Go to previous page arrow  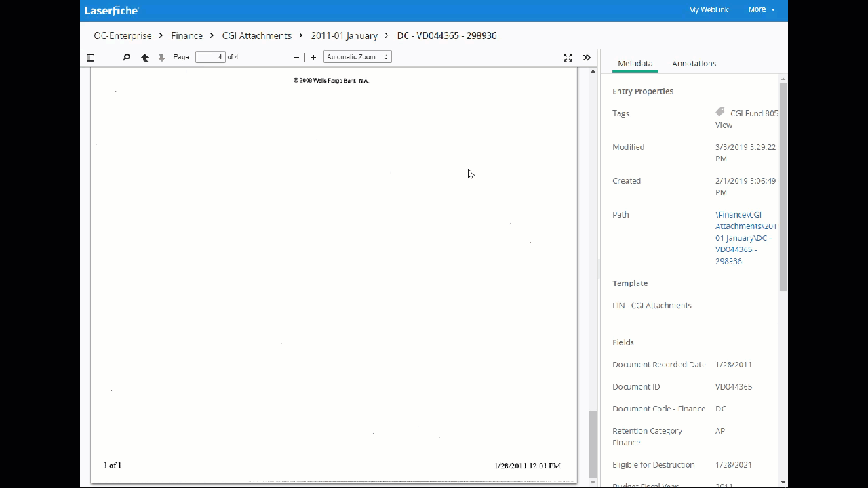point(144,58)
